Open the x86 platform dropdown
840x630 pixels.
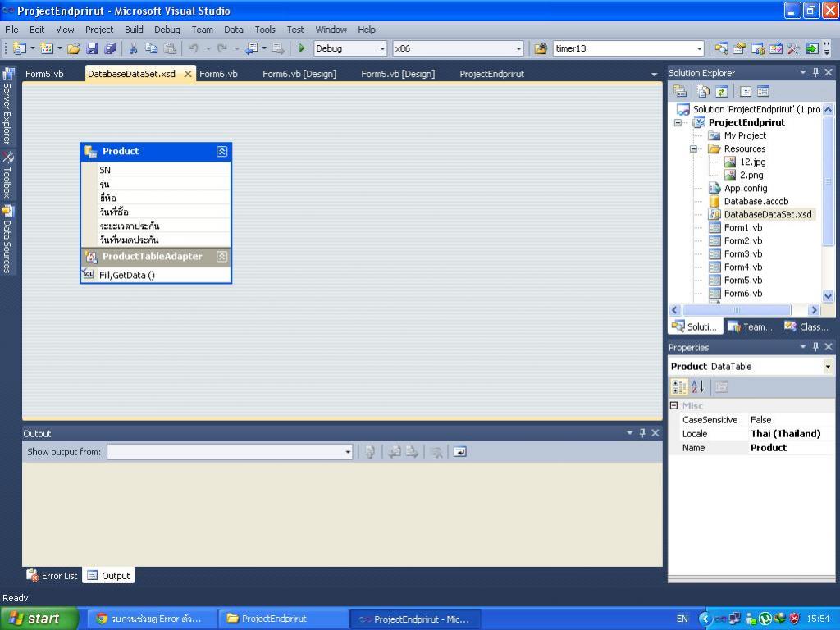tap(518, 48)
